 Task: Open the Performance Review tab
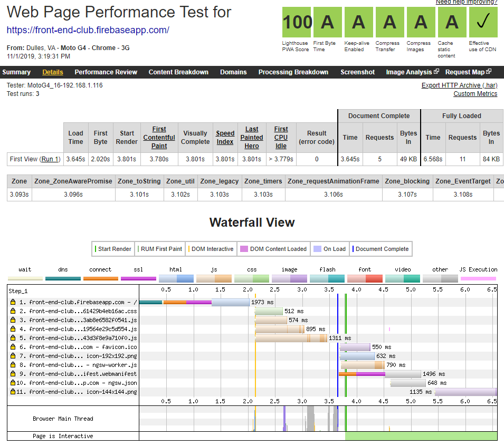click(106, 72)
